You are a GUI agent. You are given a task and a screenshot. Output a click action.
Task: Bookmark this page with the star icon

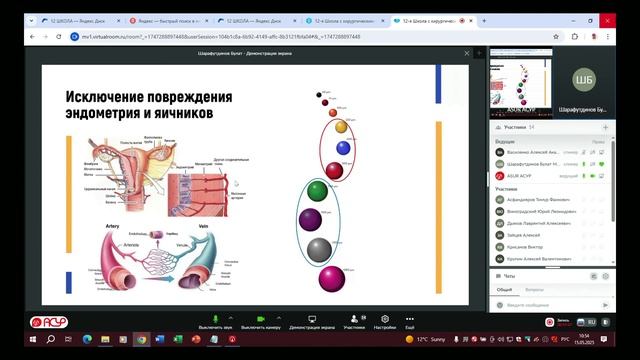pyautogui.click(x=556, y=37)
